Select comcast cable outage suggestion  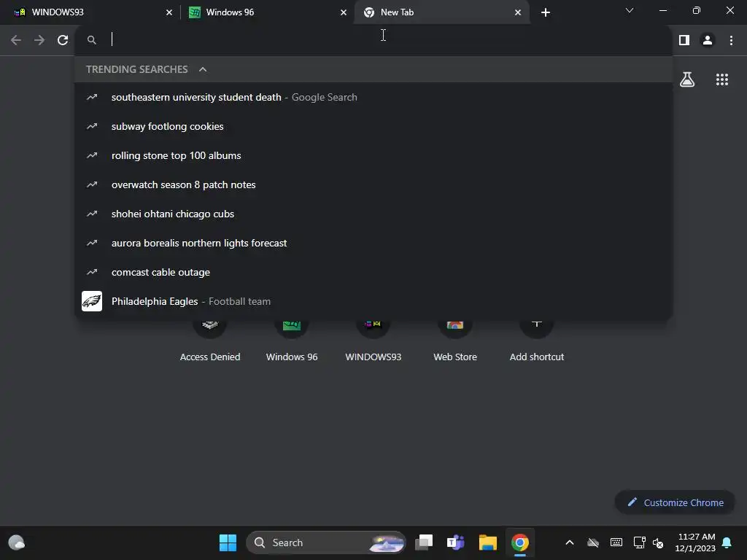tap(373, 273)
